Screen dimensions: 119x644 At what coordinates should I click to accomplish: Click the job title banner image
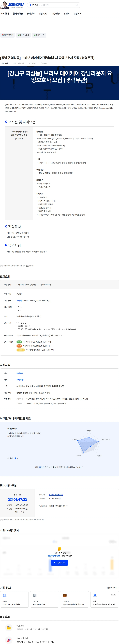[59, 83]
